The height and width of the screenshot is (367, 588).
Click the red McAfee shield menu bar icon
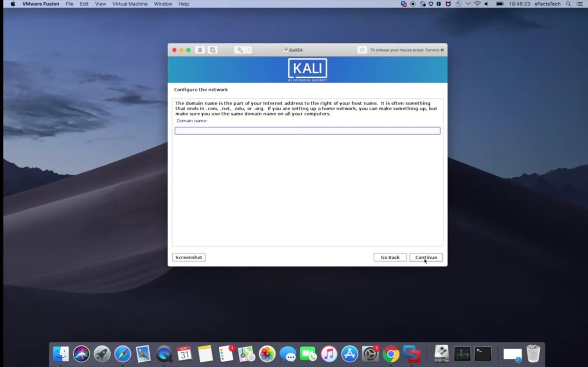[x=448, y=4]
